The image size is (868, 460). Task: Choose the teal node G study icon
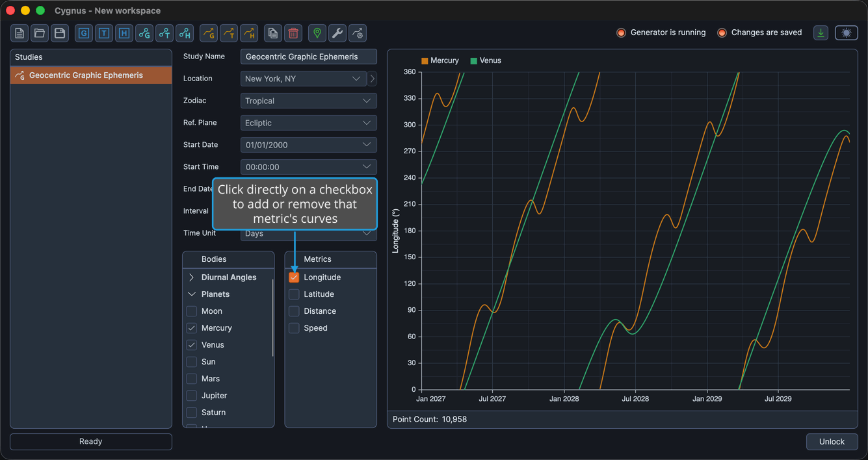[x=144, y=33]
